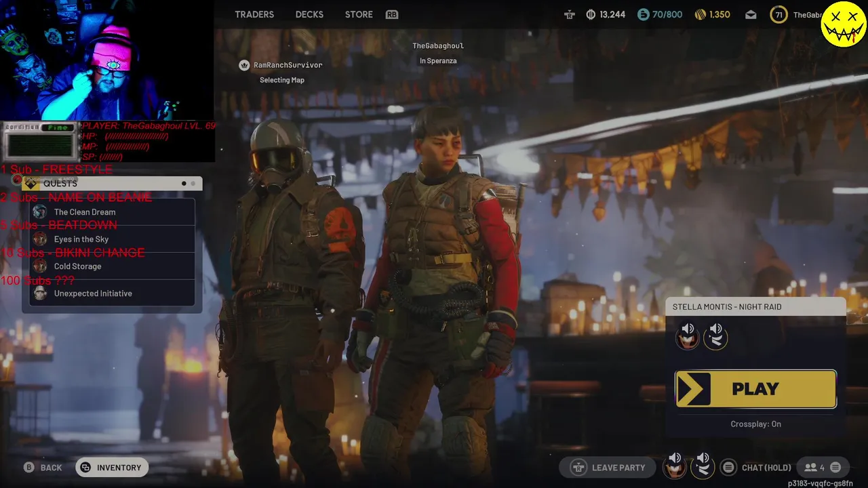This screenshot has height=488, width=868.
Task: Click the Leave Party button
Action: [x=608, y=468]
